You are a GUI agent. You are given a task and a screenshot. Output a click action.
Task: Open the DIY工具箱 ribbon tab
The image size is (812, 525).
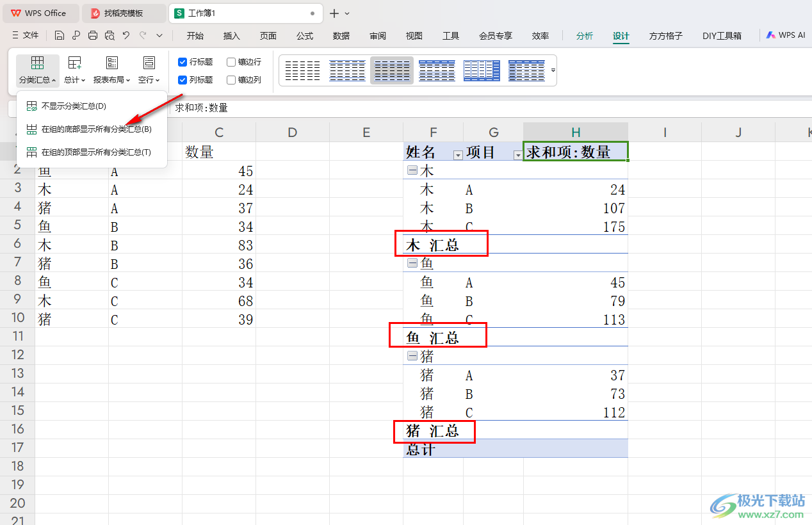[722, 36]
